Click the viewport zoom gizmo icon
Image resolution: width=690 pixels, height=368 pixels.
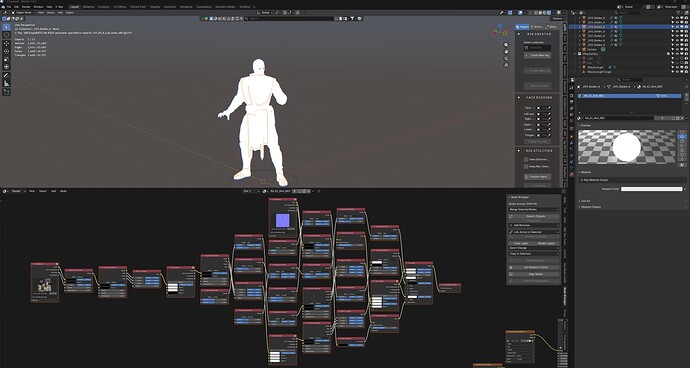(506, 45)
